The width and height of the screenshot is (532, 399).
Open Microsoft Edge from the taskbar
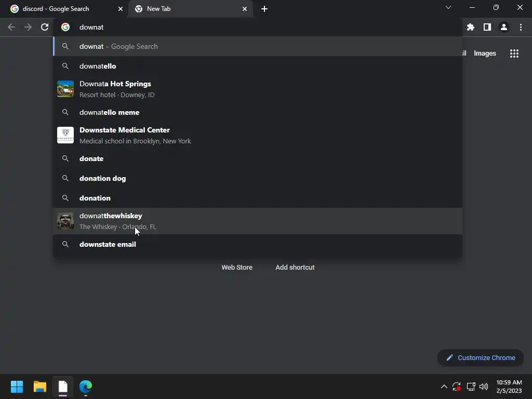pyautogui.click(x=86, y=387)
